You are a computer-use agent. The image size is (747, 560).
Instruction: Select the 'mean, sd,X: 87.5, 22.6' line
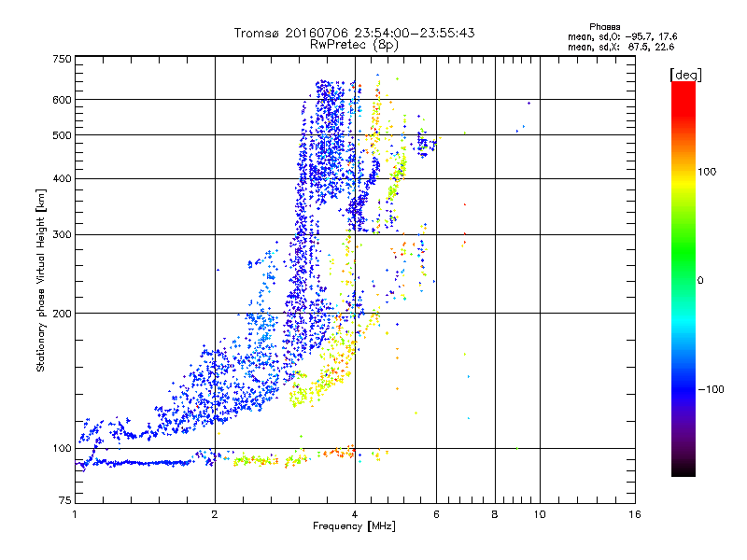click(x=621, y=48)
